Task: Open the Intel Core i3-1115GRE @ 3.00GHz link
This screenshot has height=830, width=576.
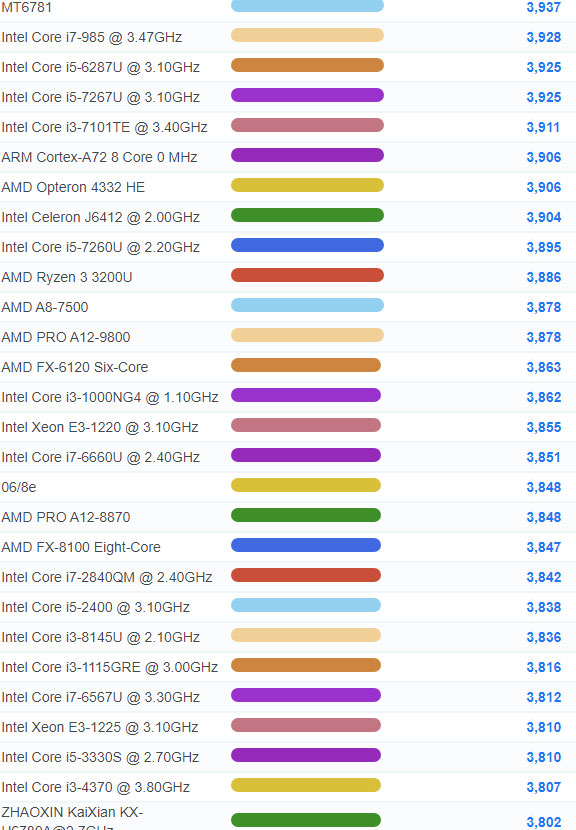Action: coord(110,667)
